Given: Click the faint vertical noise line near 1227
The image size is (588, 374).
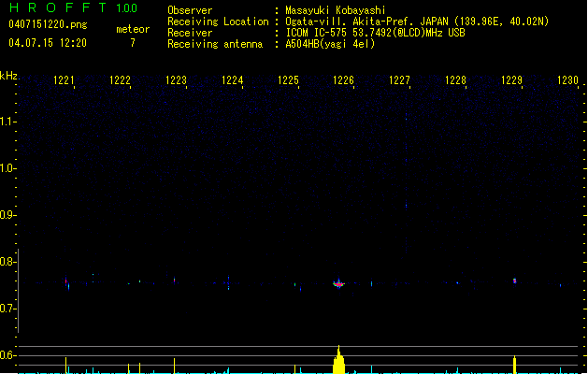Looking at the screenshot, I should [406, 177].
